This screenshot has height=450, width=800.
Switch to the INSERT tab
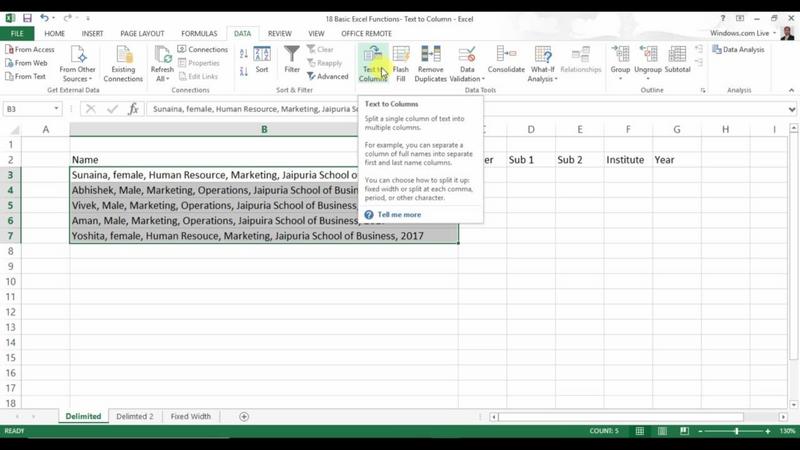click(92, 34)
